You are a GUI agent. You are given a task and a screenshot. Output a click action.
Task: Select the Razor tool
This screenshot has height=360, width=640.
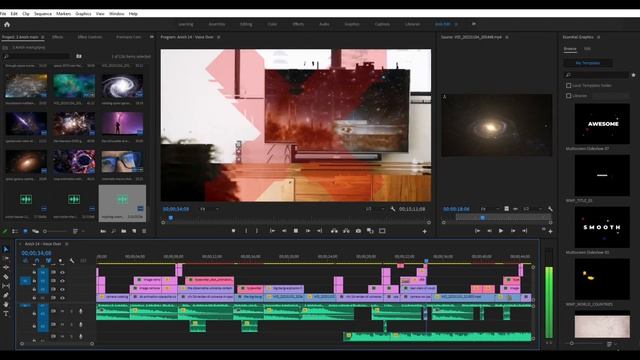[6, 277]
